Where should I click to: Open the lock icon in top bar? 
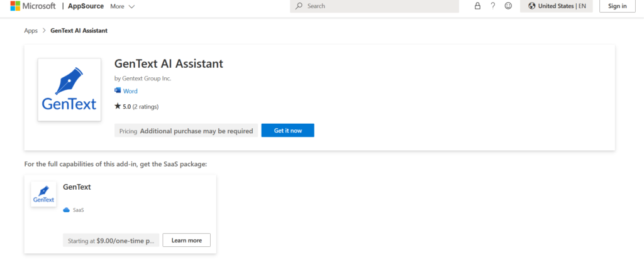[x=477, y=6]
